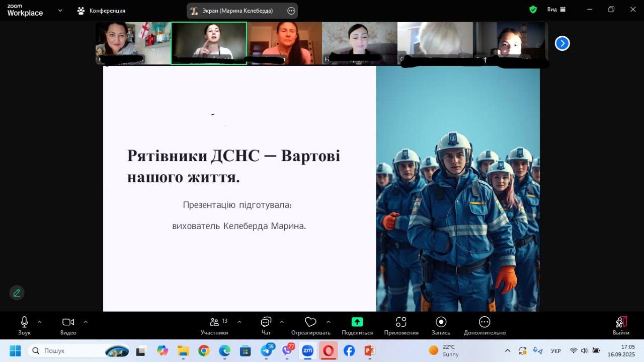This screenshot has width=644, height=362.
Task: Click the shared screen options ellipsis
Action: click(291, 11)
